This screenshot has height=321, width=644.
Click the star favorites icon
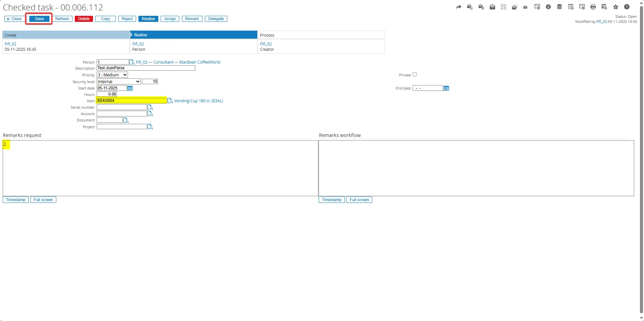coord(616,7)
